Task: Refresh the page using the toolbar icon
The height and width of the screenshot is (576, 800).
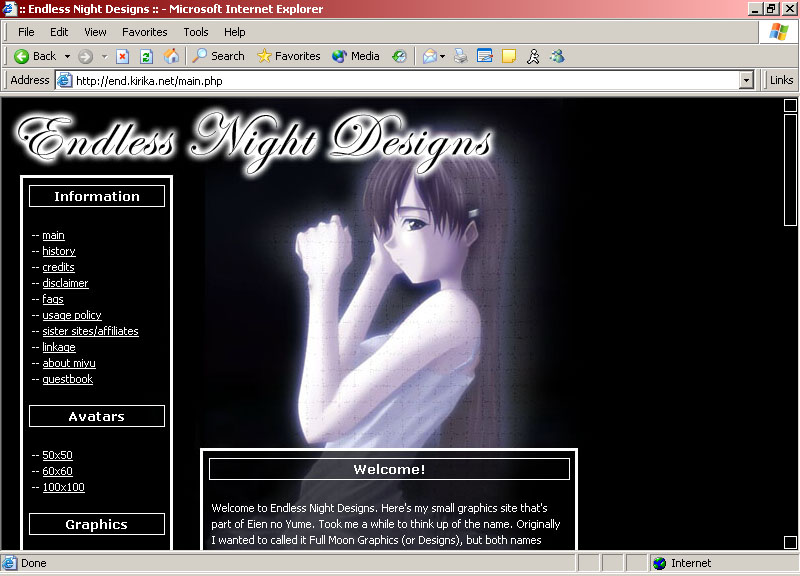Action: coord(146,56)
